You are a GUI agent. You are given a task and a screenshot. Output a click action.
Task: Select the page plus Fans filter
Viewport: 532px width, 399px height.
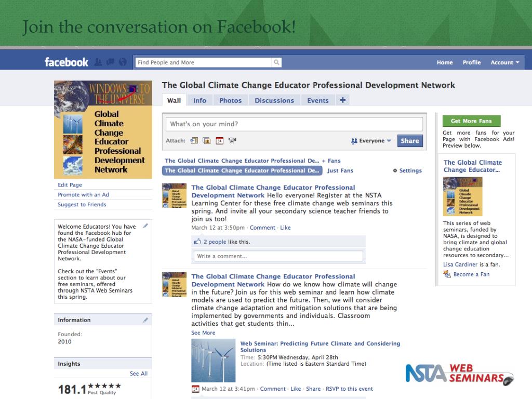[x=252, y=161]
